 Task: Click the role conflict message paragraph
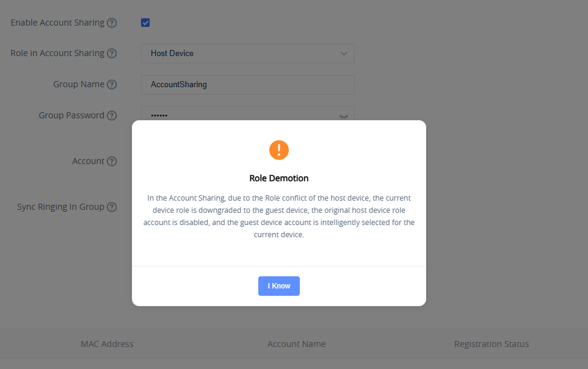[279, 216]
